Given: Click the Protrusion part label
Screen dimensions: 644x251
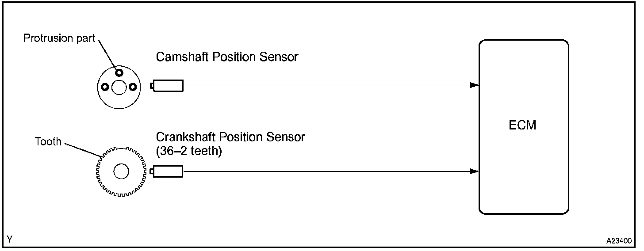Looking at the screenshot, I should (59, 38).
